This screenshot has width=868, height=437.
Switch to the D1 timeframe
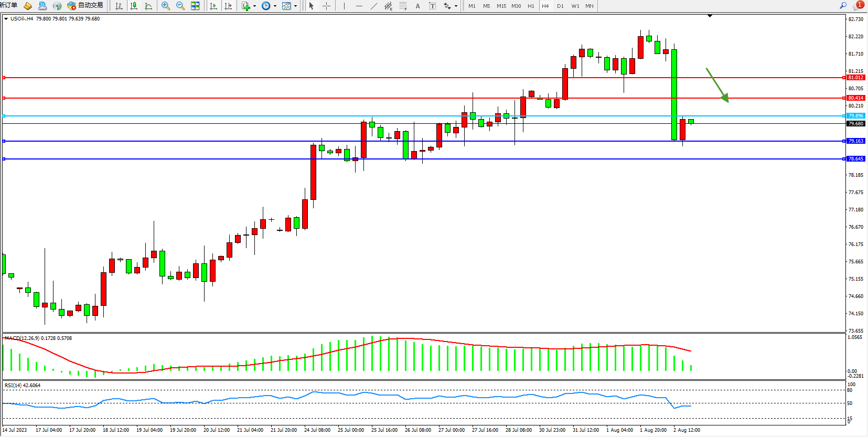tap(560, 6)
